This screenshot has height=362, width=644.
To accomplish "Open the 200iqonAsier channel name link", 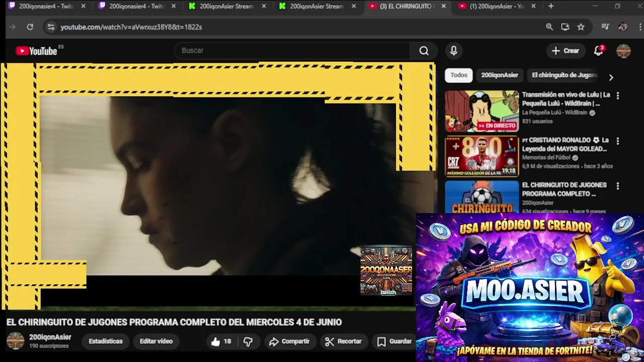I will point(50,337).
